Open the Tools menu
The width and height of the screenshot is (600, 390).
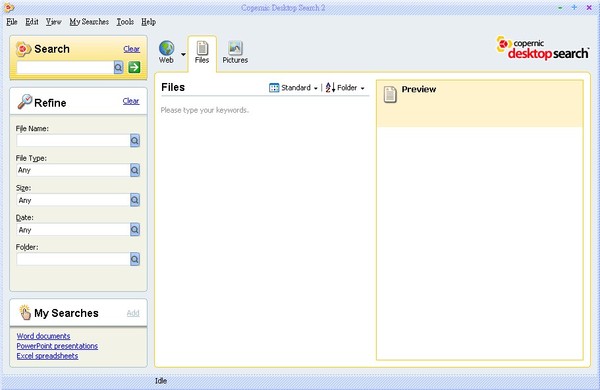tap(125, 22)
